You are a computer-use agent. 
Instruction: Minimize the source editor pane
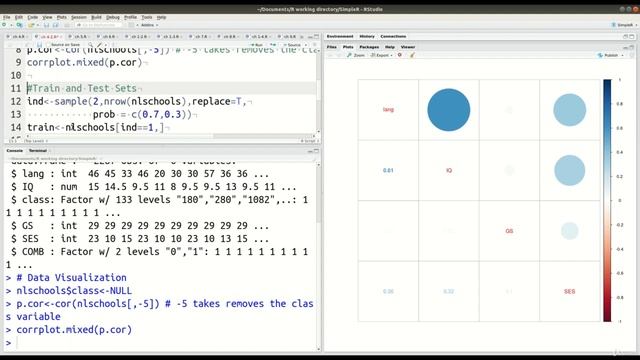[310, 36]
